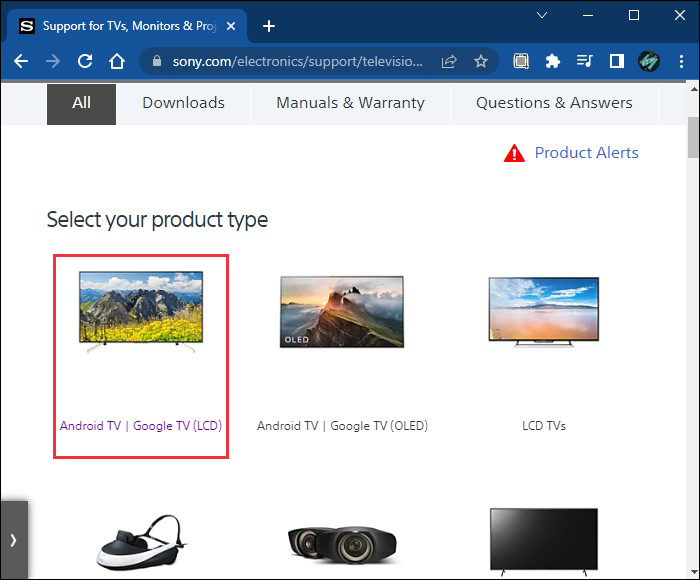Click the scrollbar up arrow
Screen dimensions: 700x580
pyautogui.click(x=693, y=89)
